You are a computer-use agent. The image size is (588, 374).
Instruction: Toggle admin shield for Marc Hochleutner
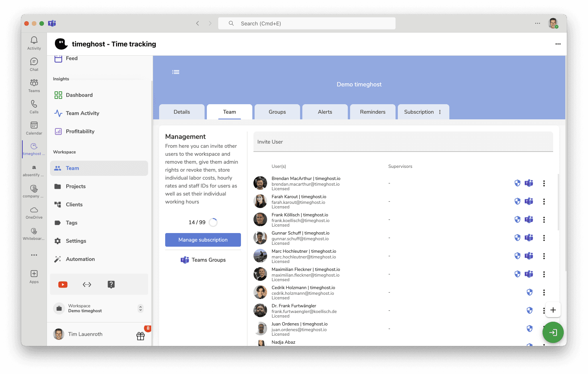pyautogui.click(x=518, y=256)
